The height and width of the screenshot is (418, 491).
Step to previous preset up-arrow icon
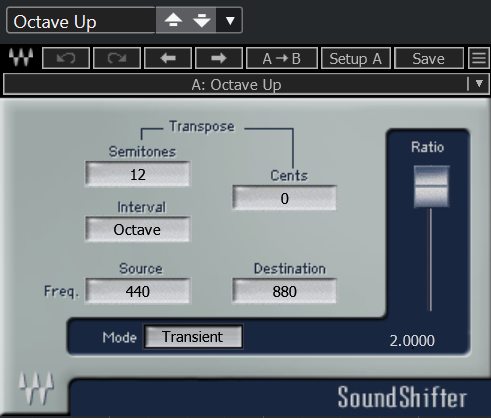(173, 20)
